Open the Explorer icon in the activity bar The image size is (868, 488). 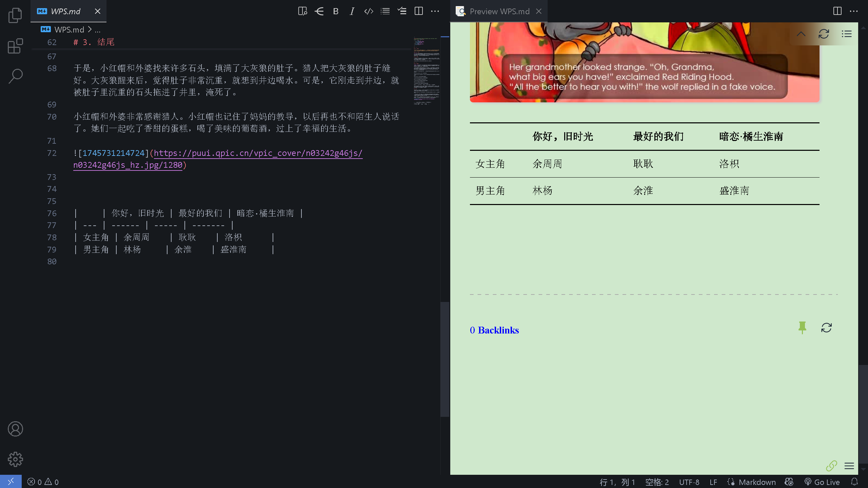tap(15, 15)
